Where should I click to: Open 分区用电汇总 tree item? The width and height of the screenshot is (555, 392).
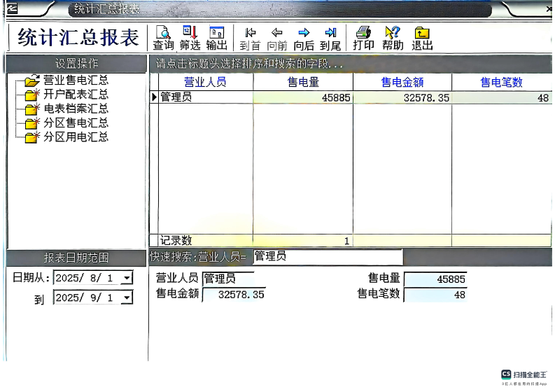pos(76,137)
